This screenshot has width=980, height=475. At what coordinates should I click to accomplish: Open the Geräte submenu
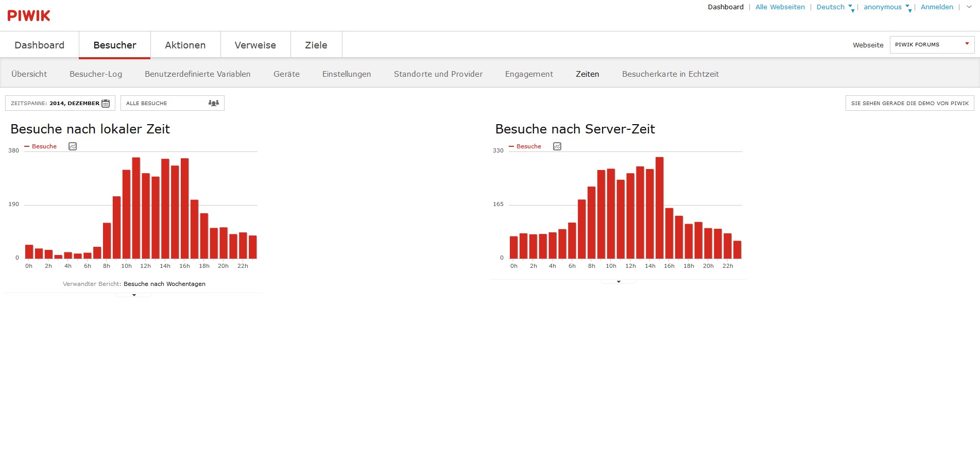287,74
